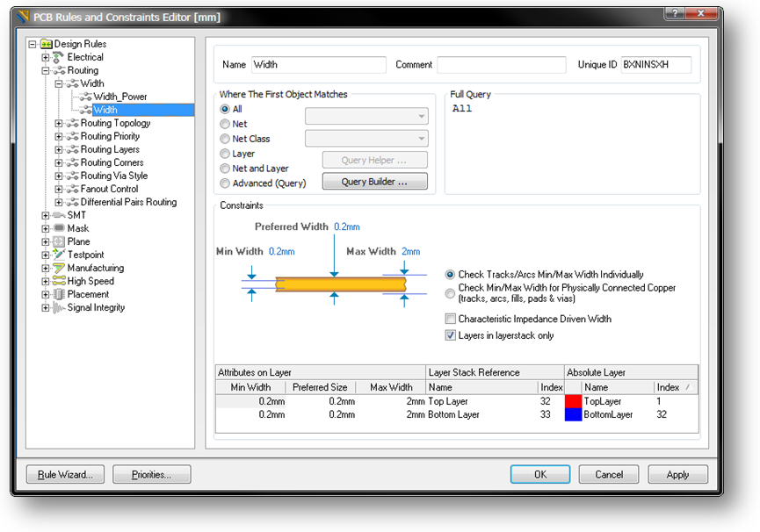Select Check Min/Max Width for Physically Connected Copper
The width and height of the screenshot is (760, 532).
pos(450,293)
